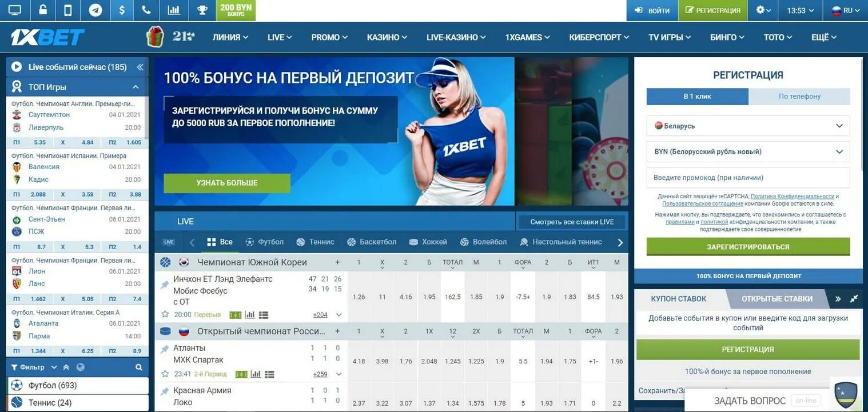Image resolution: width=868 pixels, height=412 pixels.
Task: Click the unlocked padlock icon
Action: coord(43,10)
